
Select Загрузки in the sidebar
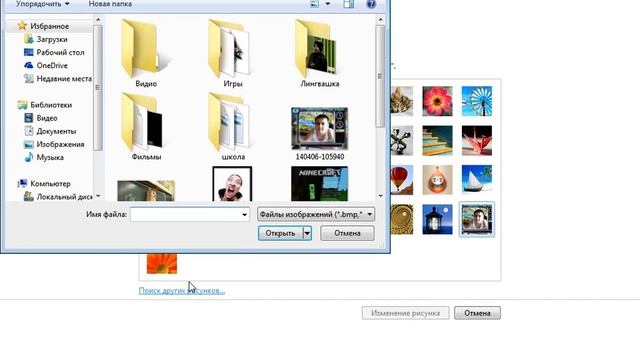pos(52,39)
